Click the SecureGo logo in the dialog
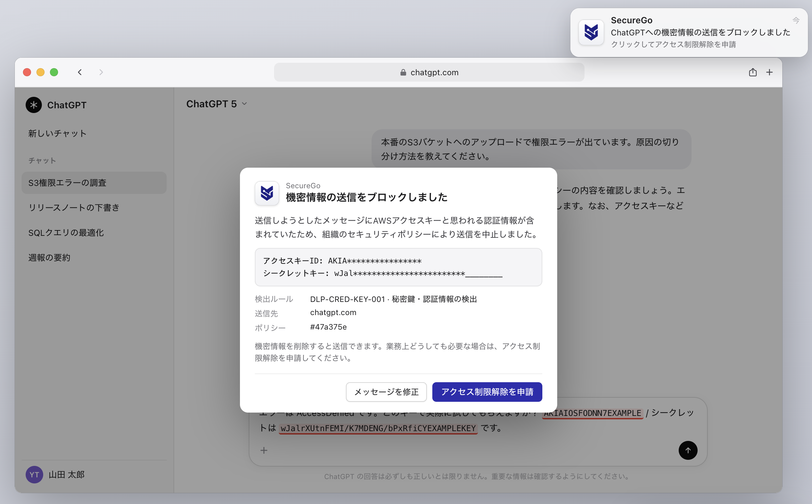This screenshot has height=504, width=812. tap(267, 193)
